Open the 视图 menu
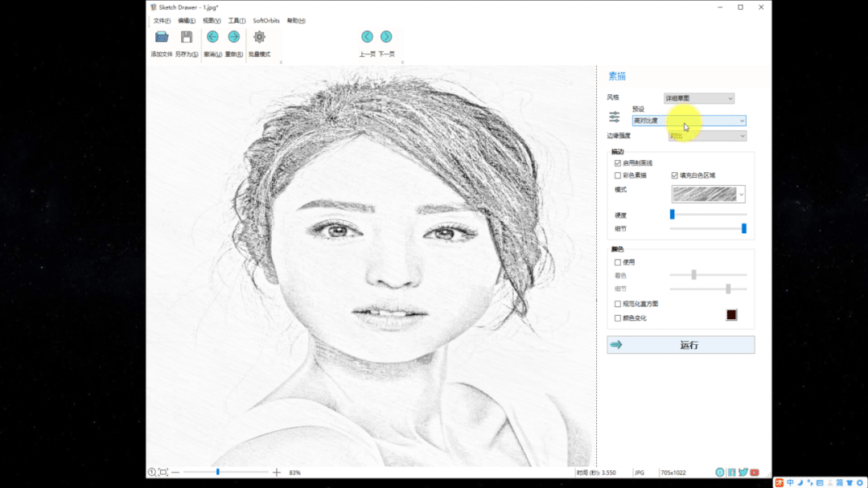The height and width of the screenshot is (488, 868). [x=212, y=20]
